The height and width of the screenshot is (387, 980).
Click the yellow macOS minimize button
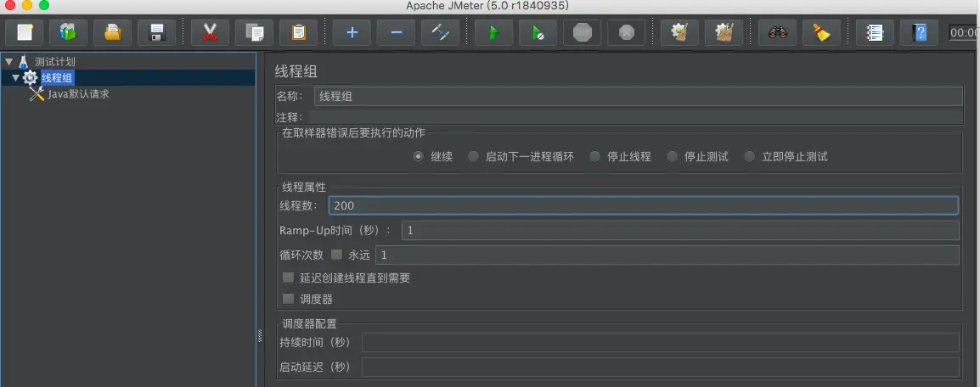point(27,5)
